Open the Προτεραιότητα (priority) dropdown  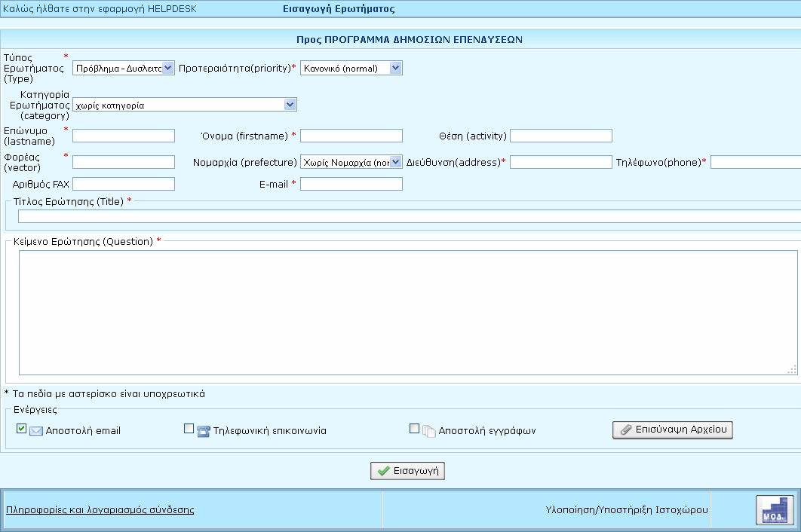pyautogui.click(x=351, y=68)
